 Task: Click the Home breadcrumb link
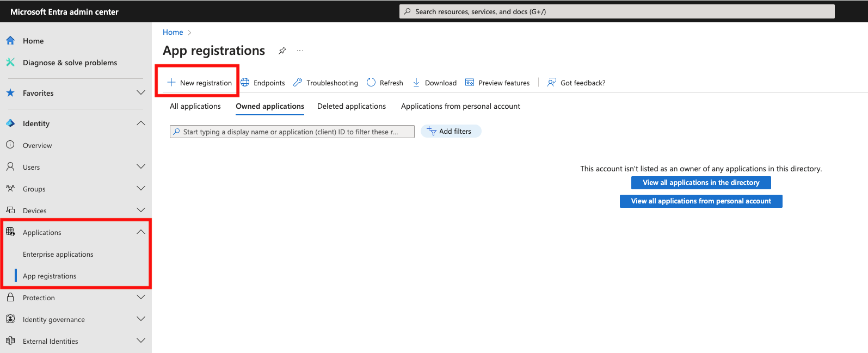173,32
